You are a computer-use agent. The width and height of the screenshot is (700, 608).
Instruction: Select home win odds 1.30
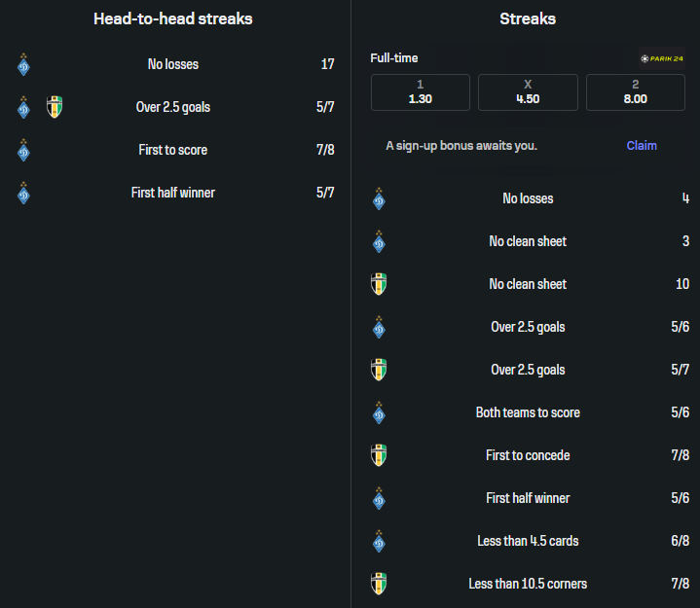tap(420, 92)
